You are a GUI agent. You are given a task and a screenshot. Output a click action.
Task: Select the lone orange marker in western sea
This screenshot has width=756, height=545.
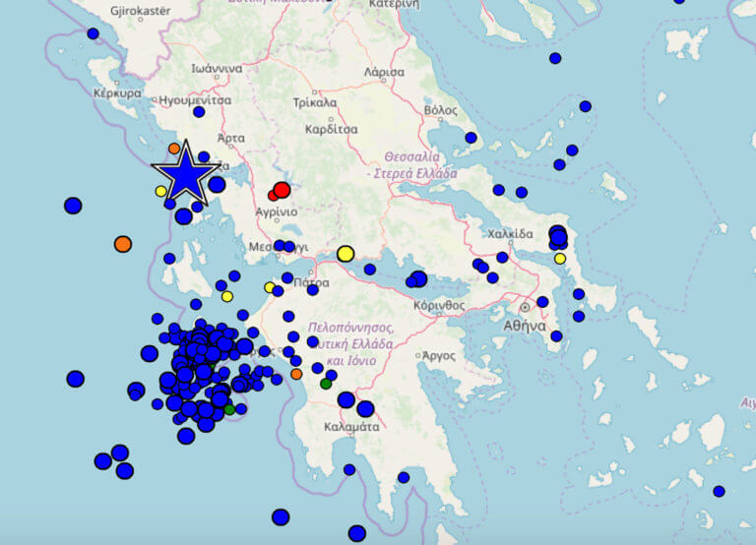tap(123, 243)
